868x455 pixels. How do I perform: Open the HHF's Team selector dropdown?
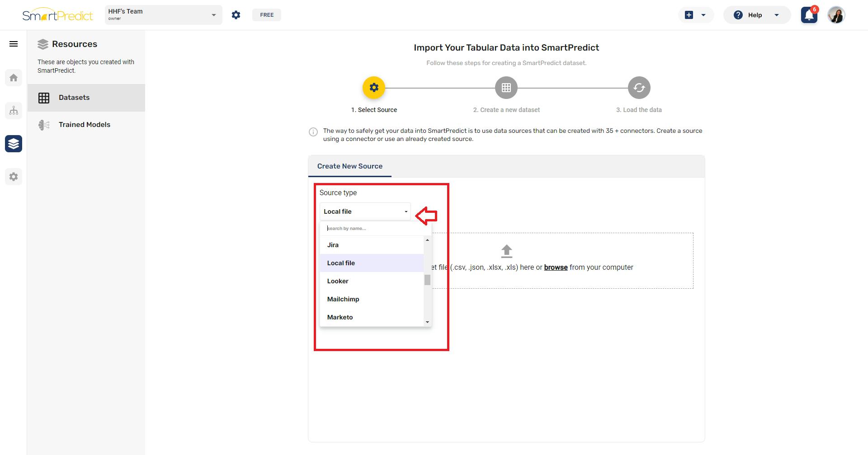point(163,15)
